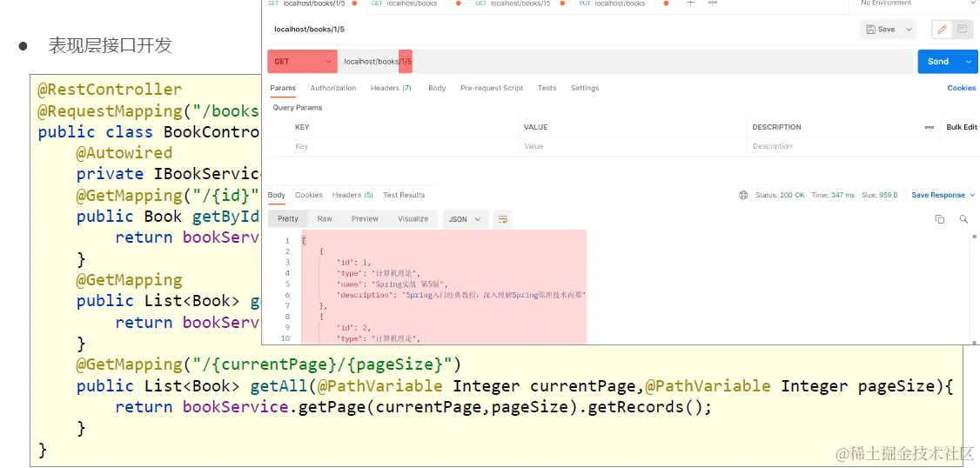Click the Size: 959 B text
This screenshot has width=980, height=468.
880,195
